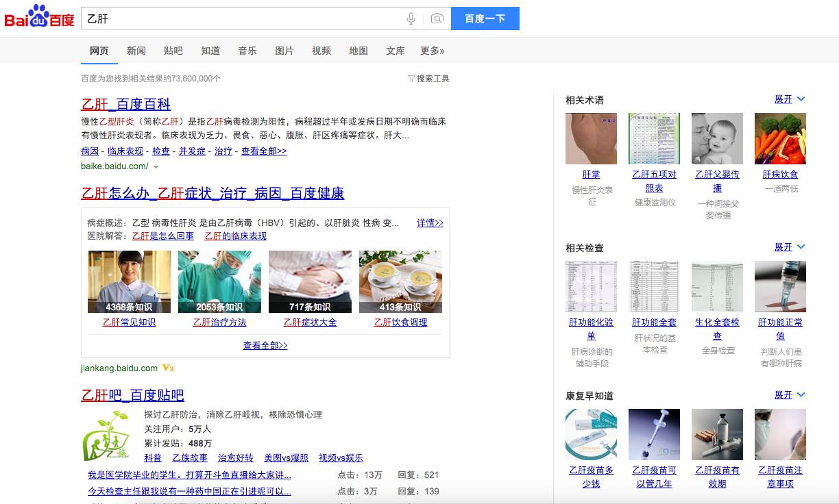This screenshot has height=504, width=839.
Task: Click the 治疗 sublink under Baike result
Action: click(x=223, y=151)
